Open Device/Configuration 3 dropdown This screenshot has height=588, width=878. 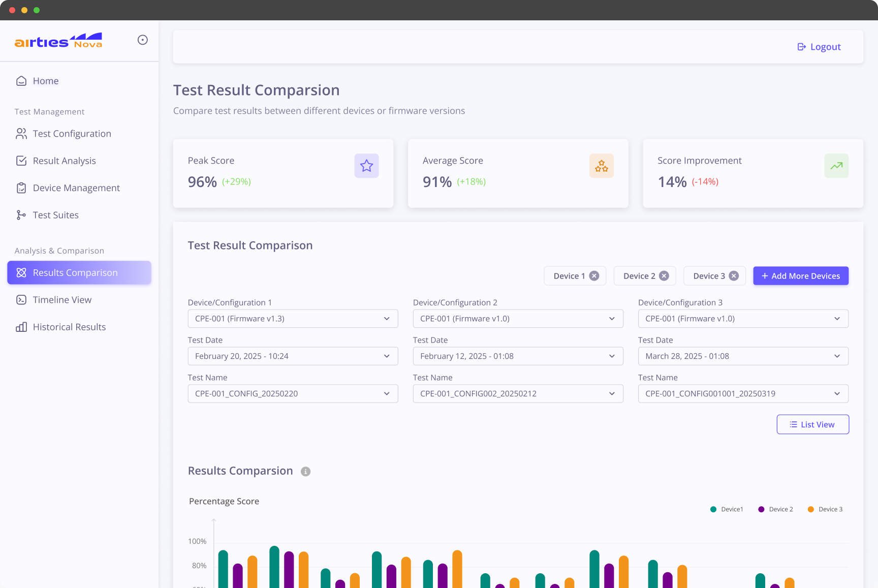click(743, 319)
